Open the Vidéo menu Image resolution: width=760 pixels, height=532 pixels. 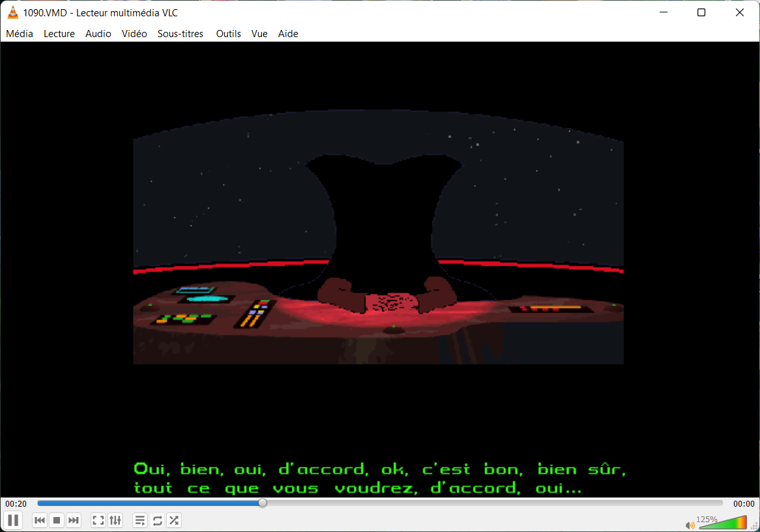click(x=134, y=33)
